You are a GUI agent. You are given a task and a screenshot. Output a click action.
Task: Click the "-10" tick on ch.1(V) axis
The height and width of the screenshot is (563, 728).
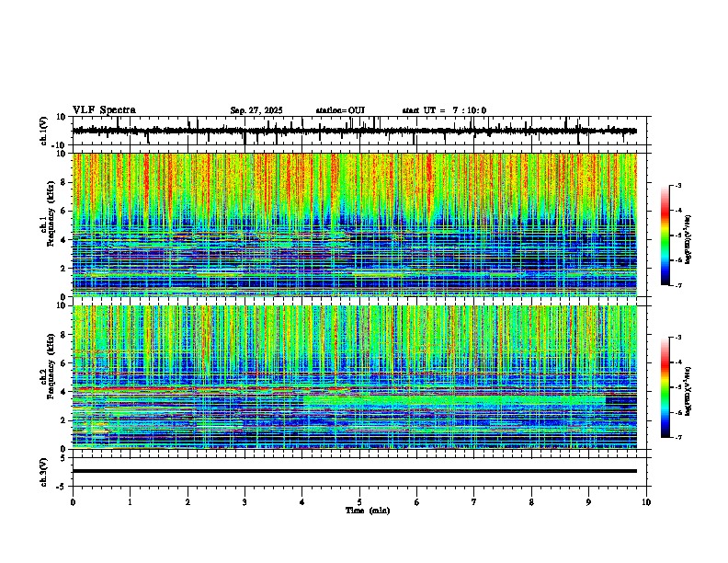point(60,145)
